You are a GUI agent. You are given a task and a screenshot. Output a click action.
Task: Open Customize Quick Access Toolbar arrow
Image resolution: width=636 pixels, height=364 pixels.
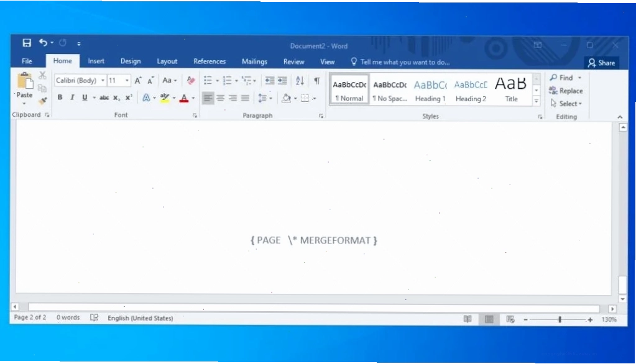point(79,43)
